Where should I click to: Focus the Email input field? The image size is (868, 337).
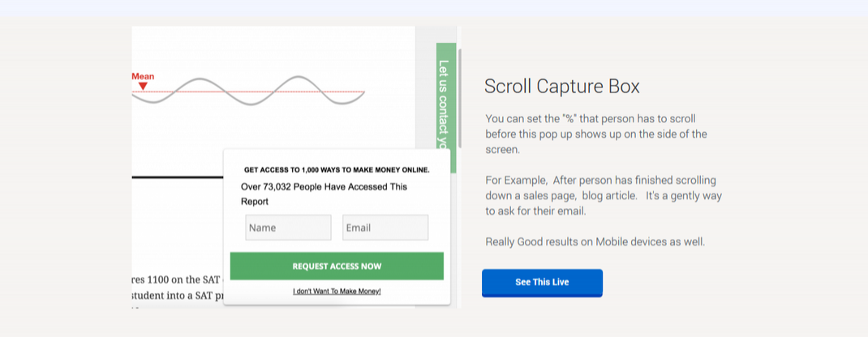385,228
